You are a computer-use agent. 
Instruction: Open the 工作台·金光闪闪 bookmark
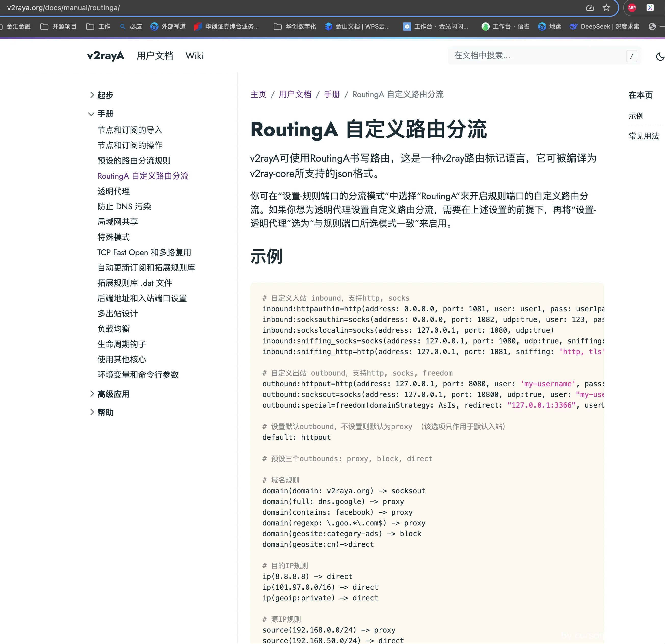pyautogui.click(x=436, y=27)
